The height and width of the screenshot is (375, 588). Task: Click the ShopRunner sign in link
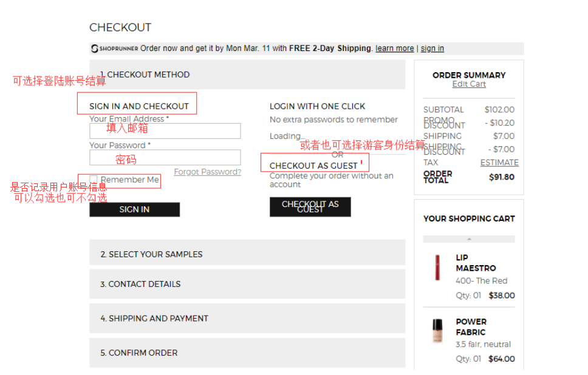pyautogui.click(x=432, y=49)
